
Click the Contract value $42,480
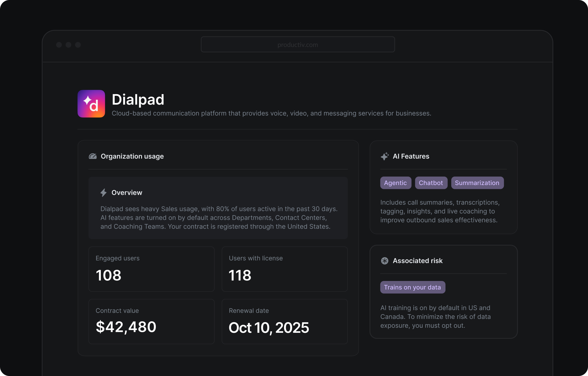126,327
